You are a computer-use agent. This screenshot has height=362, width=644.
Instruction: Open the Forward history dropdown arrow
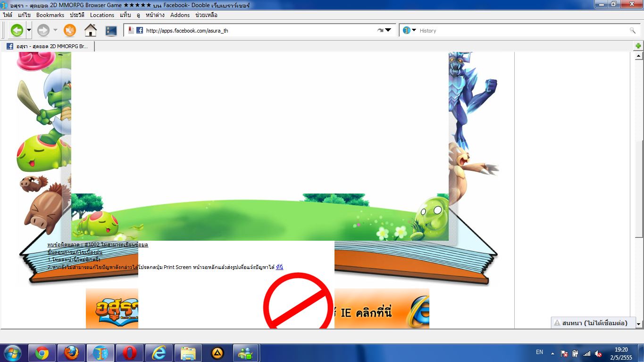(x=55, y=31)
